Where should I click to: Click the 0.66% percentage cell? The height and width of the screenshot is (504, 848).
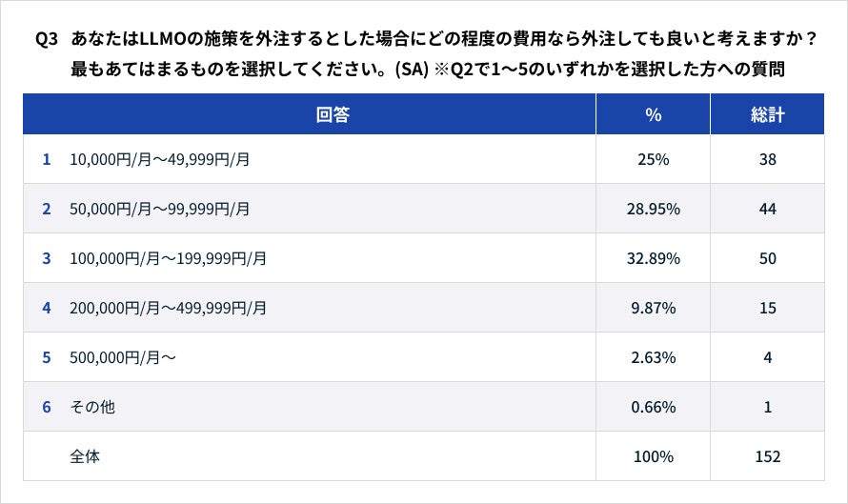pyautogui.click(x=653, y=407)
